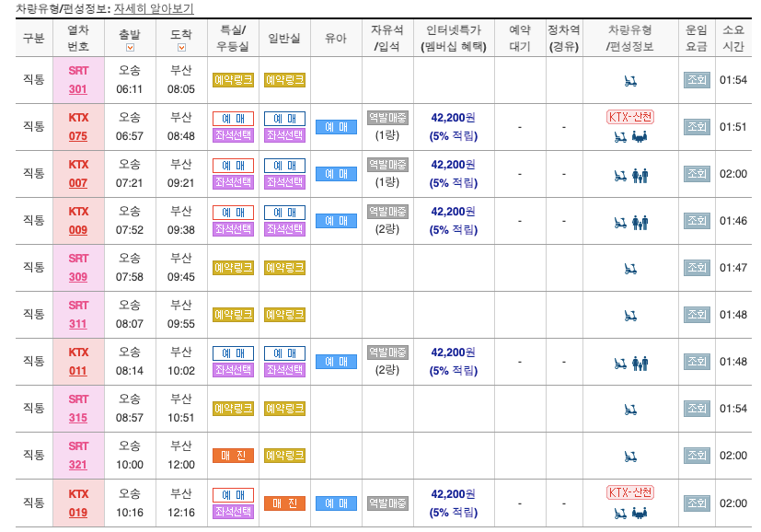Click 예매 for KTX 075 특실
The image size is (761, 532).
(233, 117)
